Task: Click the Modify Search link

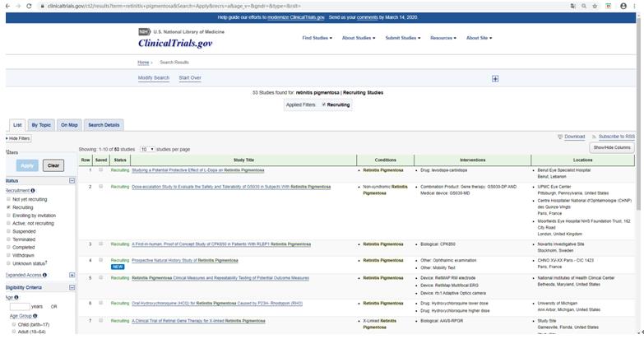Action: 154,77
